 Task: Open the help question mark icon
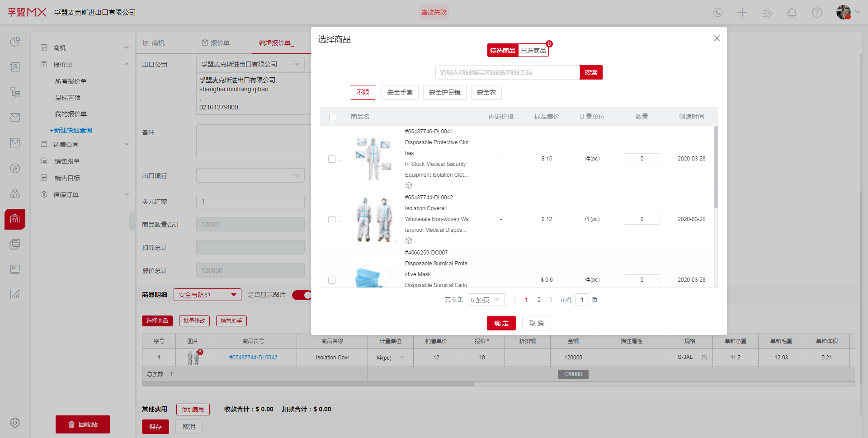click(x=816, y=13)
